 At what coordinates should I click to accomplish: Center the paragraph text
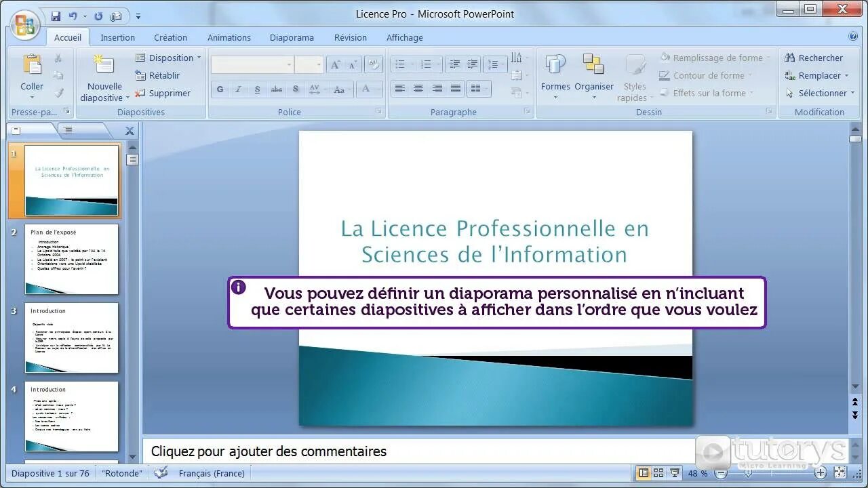pyautogui.click(x=418, y=89)
